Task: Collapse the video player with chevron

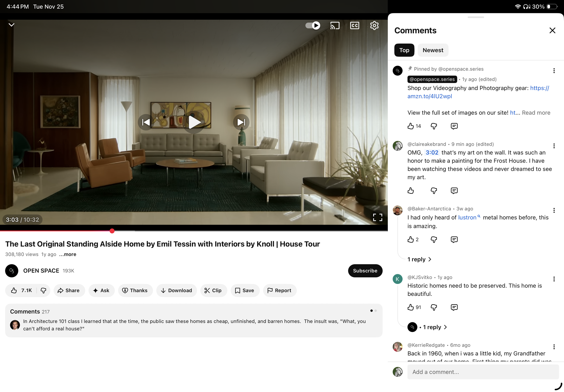Action: (x=12, y=25)
